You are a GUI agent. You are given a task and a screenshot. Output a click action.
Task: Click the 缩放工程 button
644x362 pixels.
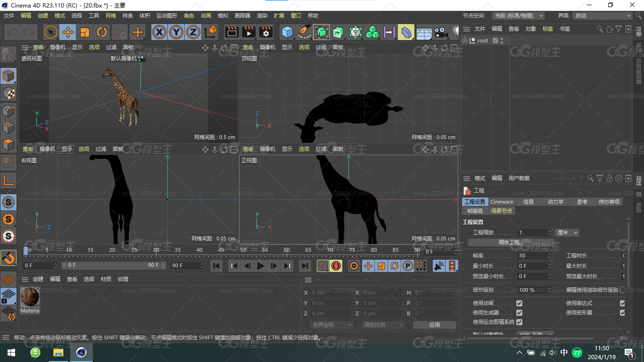click(x=511, y=242)
